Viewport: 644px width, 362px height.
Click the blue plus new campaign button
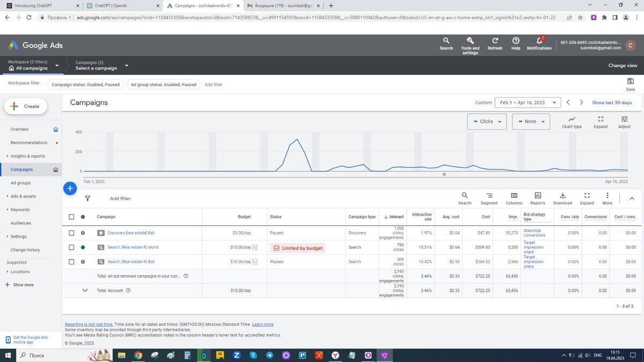(70, 188)
